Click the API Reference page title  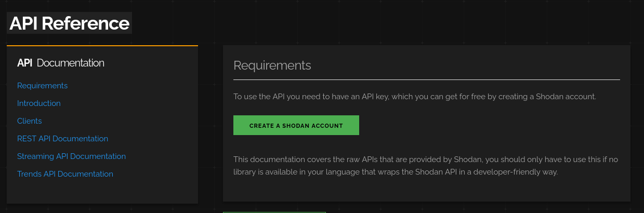click(69, 23)
